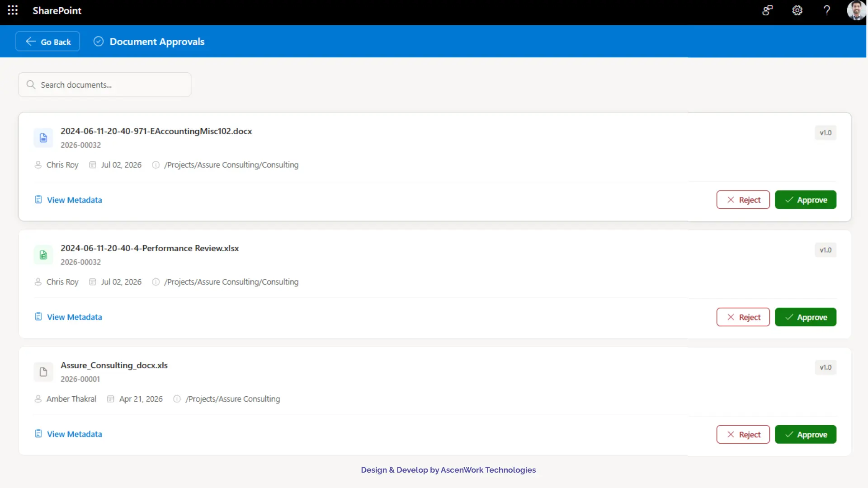Click the SharePoint title text
This screenshot has height=488, width=868.
coord(57,10)
